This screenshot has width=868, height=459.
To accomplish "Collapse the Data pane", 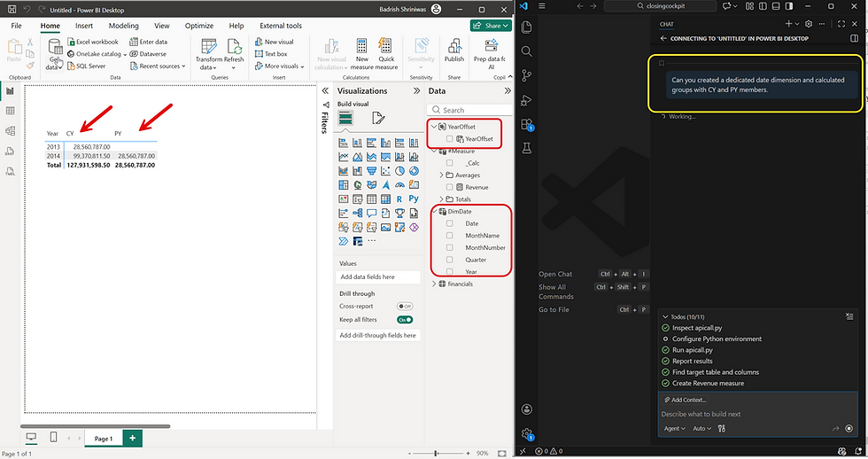I will coord(507,90).
